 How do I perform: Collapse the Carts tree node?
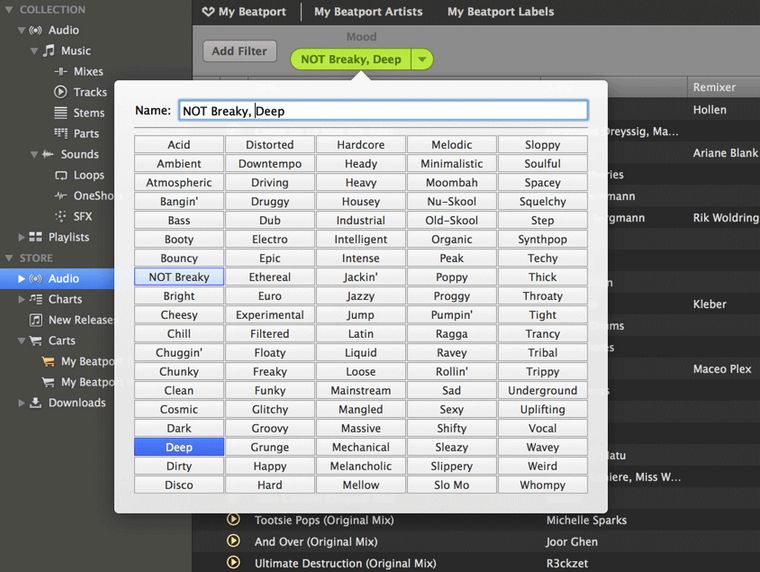[21, 341]
